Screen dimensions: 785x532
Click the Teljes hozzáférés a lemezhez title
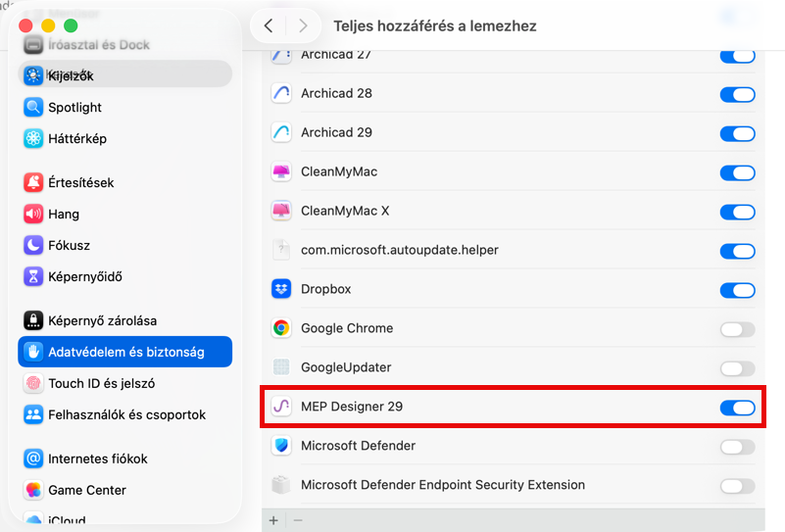click(x=435, y=25)
